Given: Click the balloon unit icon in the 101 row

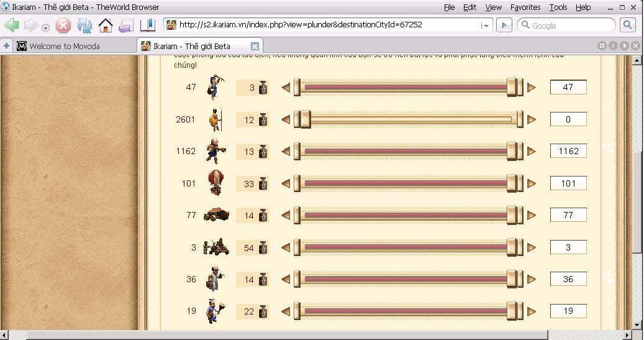Looking at the screenshot, I should pos(216,183).
